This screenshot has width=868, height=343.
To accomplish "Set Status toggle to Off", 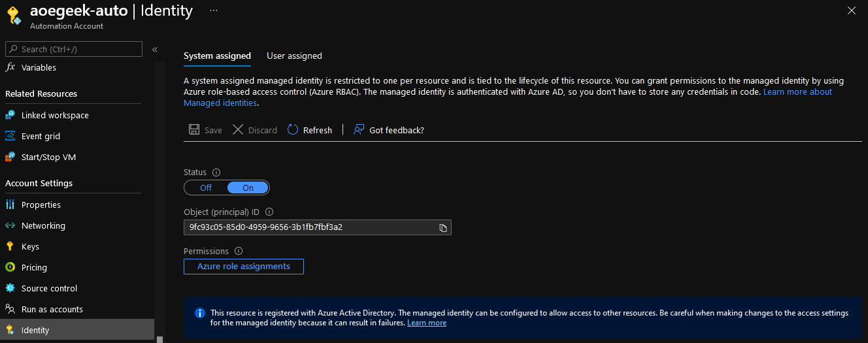I will point(206,188).
